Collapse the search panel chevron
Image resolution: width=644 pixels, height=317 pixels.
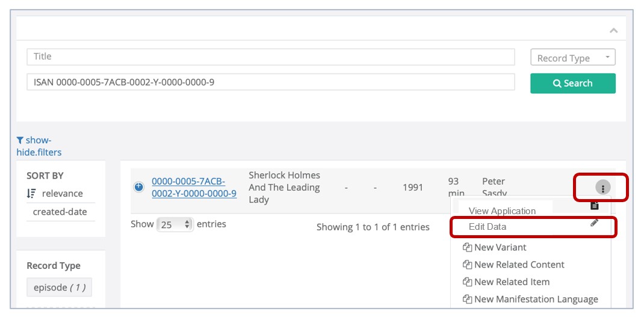tap(614, 31)
